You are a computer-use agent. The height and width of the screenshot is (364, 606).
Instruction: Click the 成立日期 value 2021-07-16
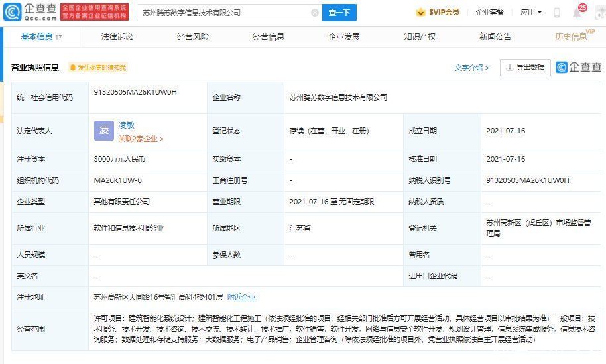(x=505, y=131)
